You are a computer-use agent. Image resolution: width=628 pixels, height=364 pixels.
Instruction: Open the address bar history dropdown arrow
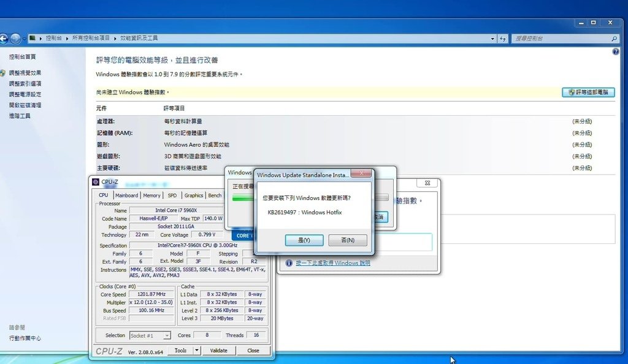click(492, 39)
